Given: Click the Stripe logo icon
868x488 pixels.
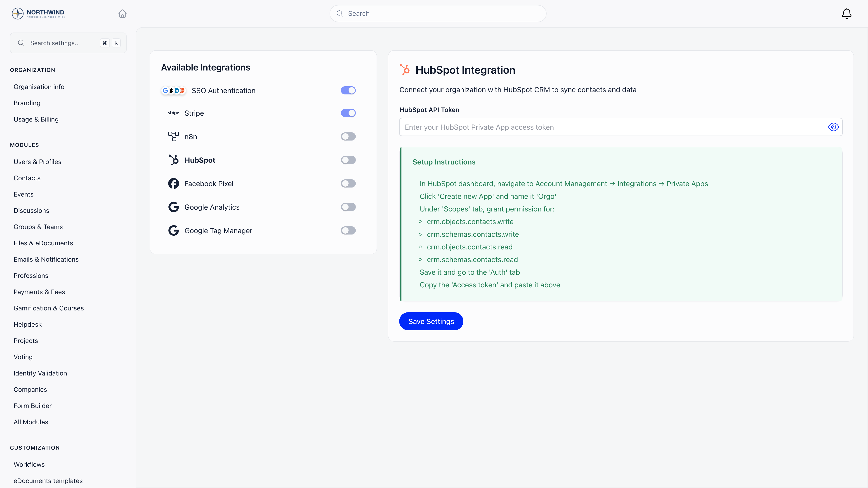Looking at the screenshot, I should [x=173, y=113].
